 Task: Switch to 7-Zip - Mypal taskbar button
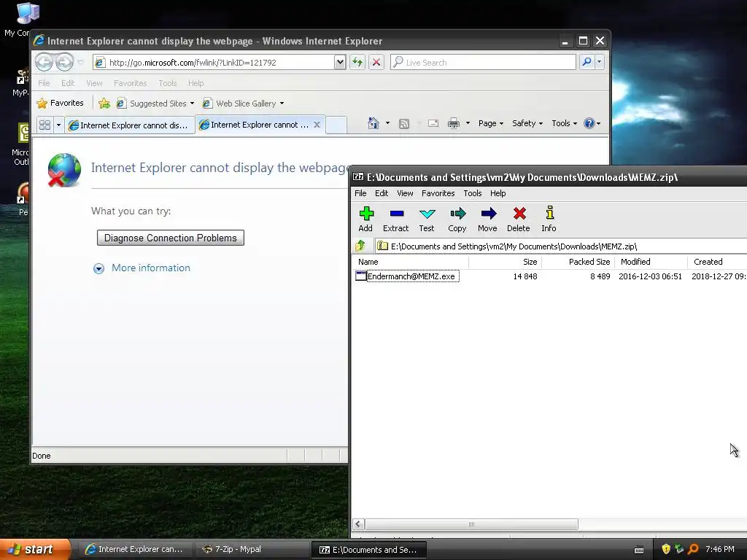pos(251,550)
